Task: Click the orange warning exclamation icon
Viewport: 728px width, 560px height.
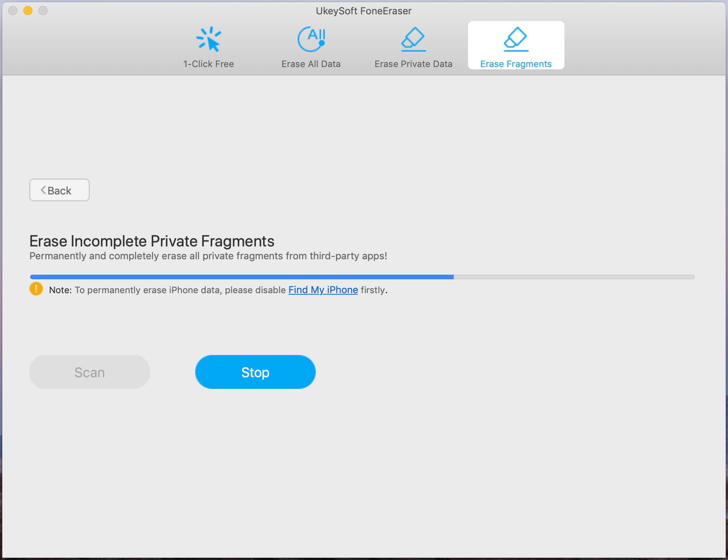Action: click(x=36, y=289)
